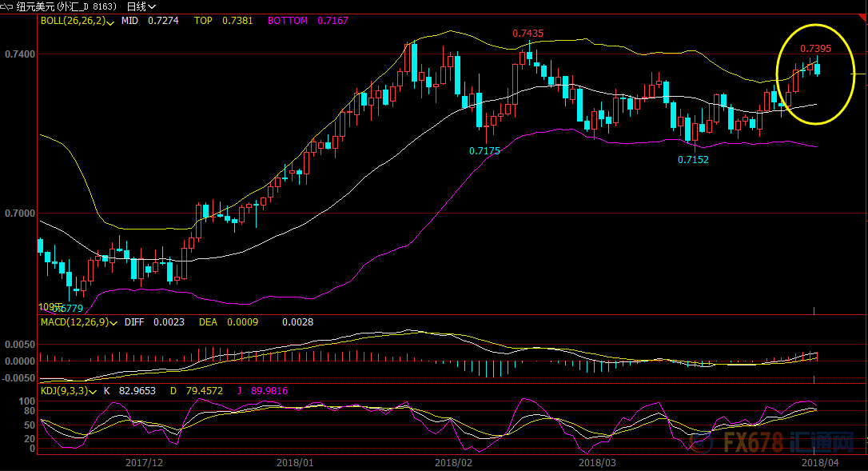Click the 0.7175 low price label
The height and width of the screenshot is (471, 868).
click(x=484, y=150)
